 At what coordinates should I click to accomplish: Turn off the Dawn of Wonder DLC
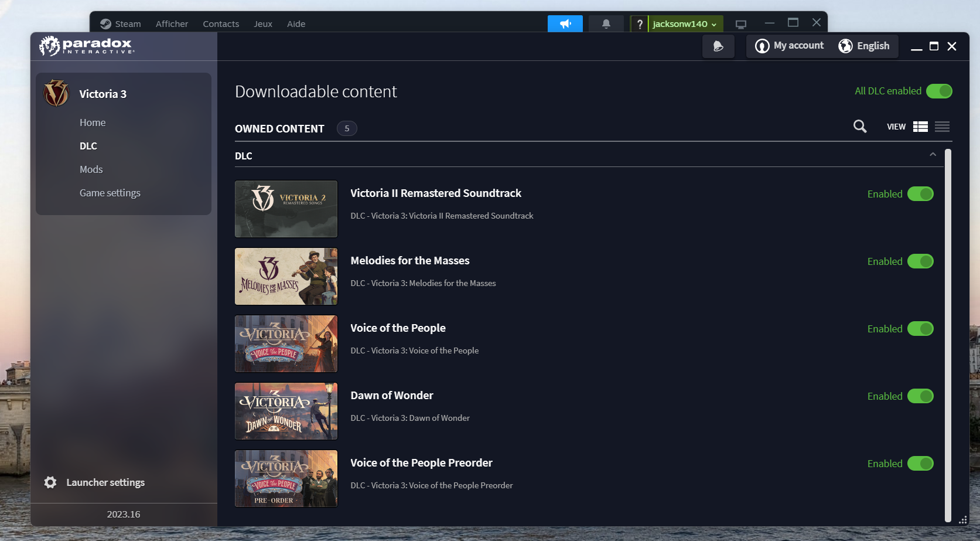921,396
